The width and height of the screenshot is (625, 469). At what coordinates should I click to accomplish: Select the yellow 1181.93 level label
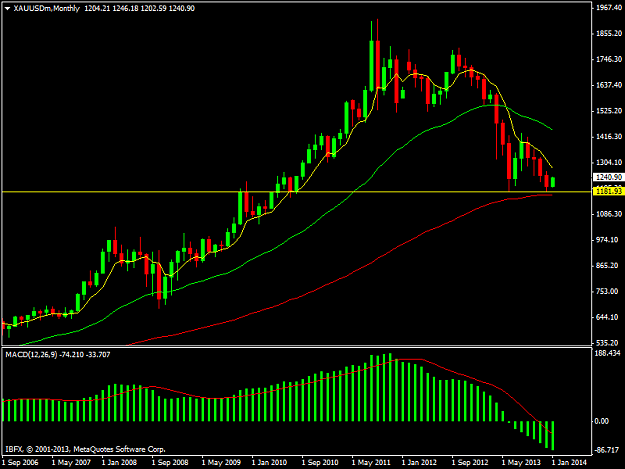[x=609, y=192]
